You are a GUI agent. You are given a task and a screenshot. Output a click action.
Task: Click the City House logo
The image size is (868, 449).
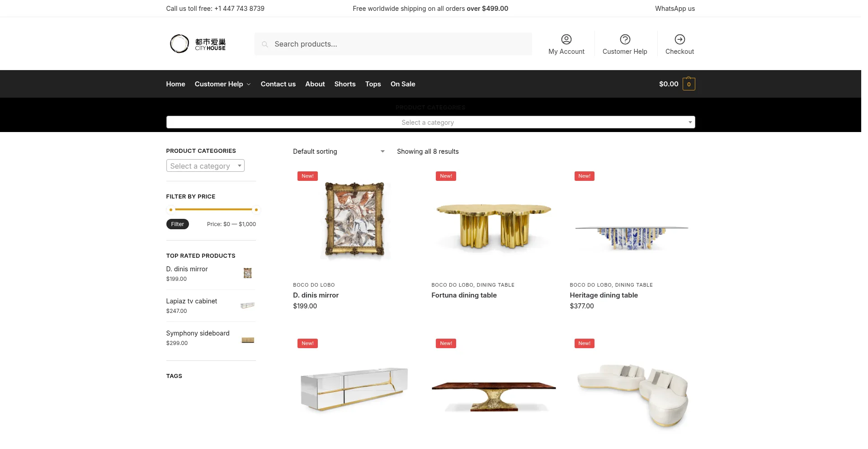(198, 44)
